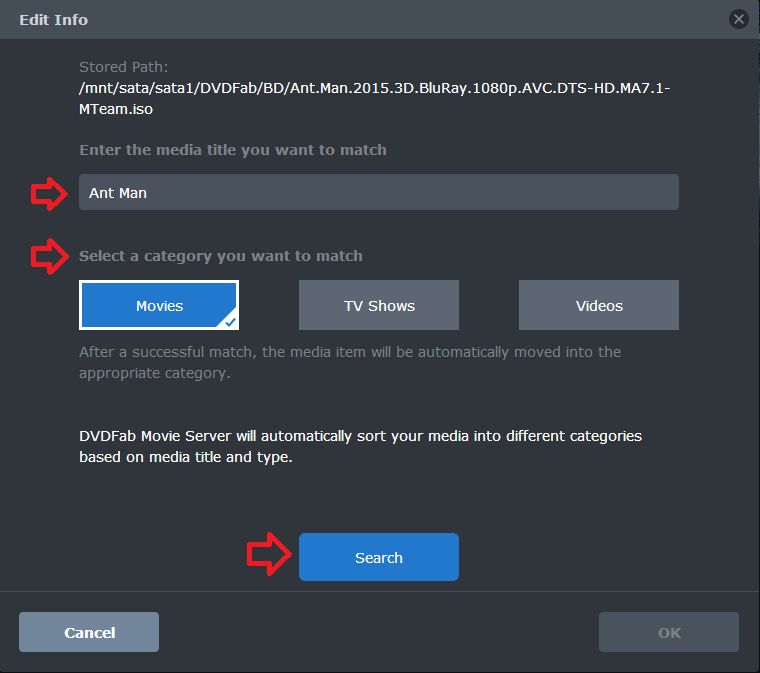
Task: Click the 'Stored Path:' label
Action: (x=124, y=67)
